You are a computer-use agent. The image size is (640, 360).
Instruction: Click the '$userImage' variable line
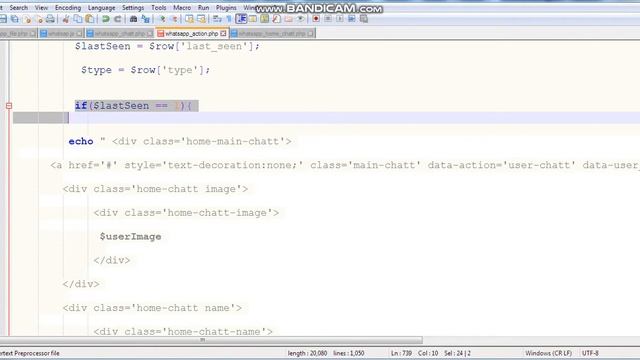(x=131, y=237)
